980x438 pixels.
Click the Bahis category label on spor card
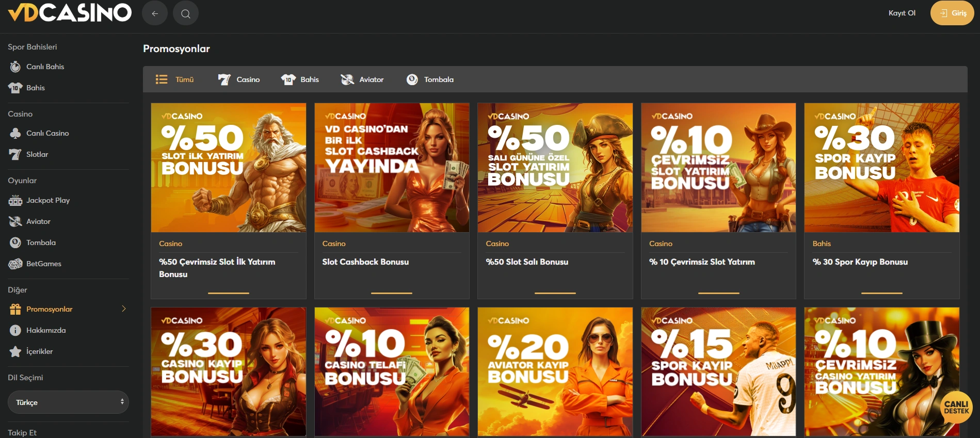point(822,244)
